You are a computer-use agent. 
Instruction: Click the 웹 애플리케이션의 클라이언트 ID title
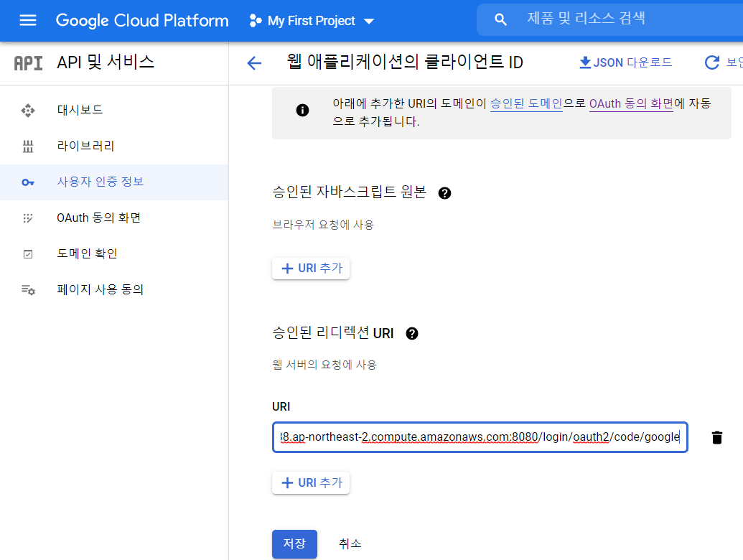[405, 62]
